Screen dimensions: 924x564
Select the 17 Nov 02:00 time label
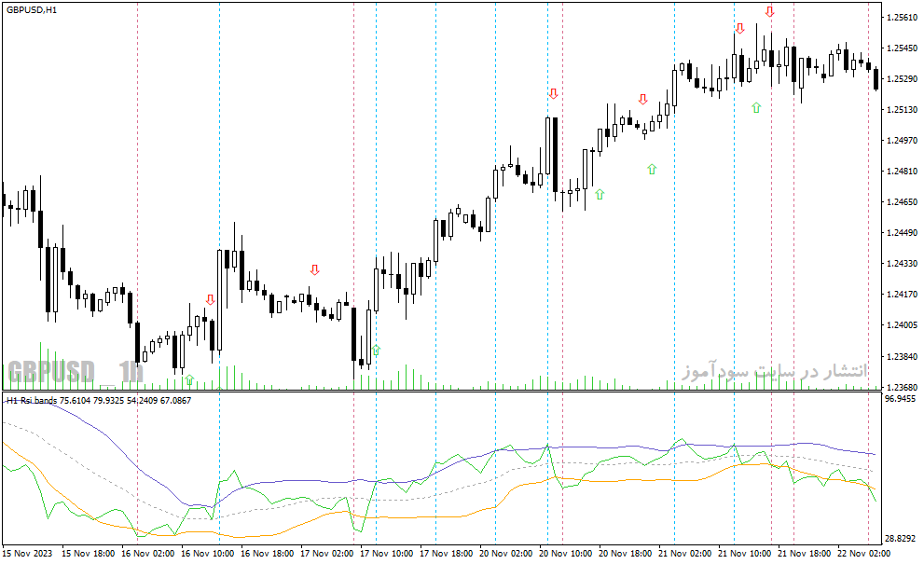pos(327,554)
